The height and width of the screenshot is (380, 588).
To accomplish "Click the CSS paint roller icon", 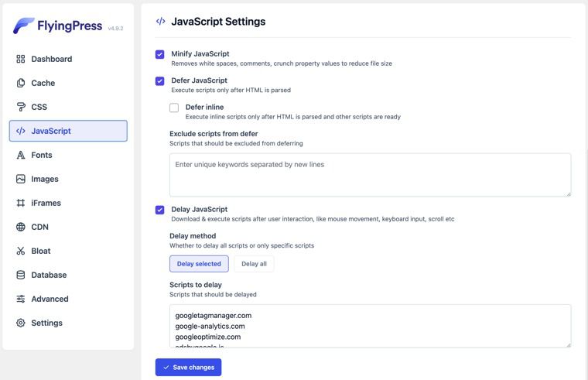I will point(21,107).
